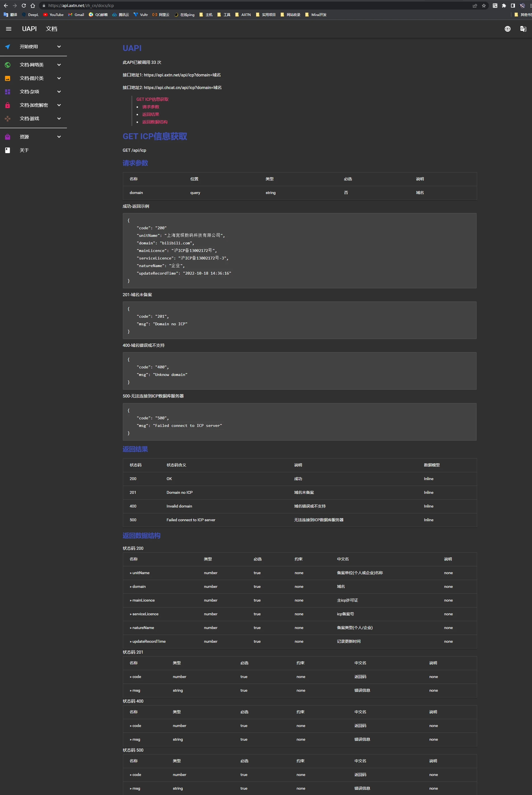This screenshot has width=532, height=795.
Task: Click the pink lock icon for 文档-加密解密
Action: (8, 105)
